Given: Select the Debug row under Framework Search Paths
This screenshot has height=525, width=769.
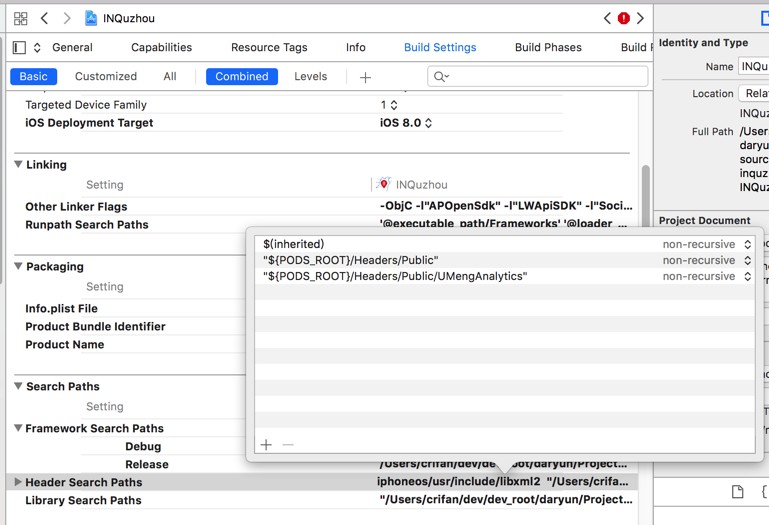Looking at the screenshot, I should pos(143,446).
